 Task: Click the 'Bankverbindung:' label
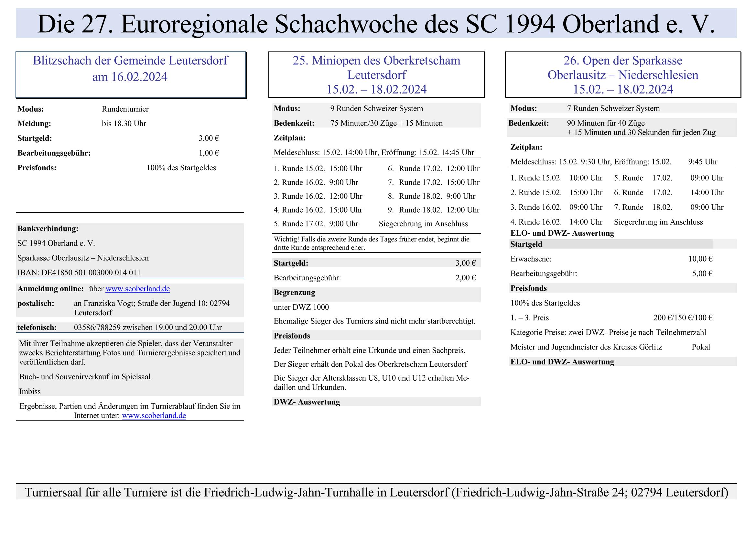click(x=48, y=228)
